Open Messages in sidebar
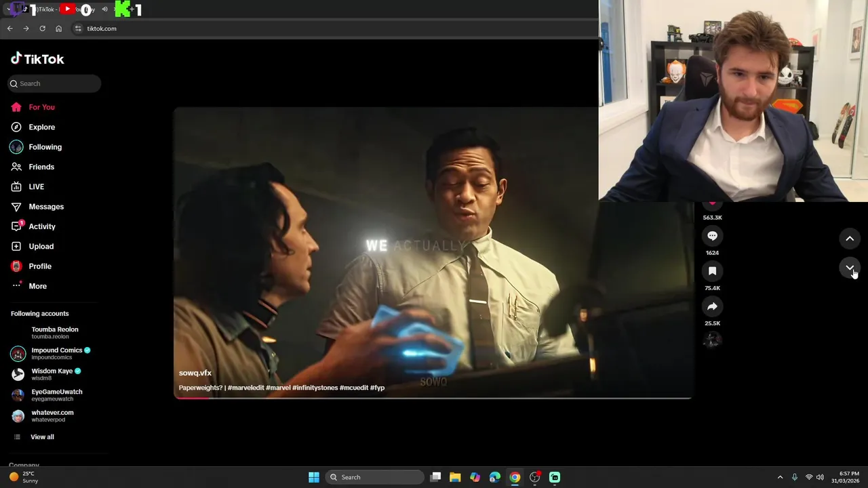Screen dimensions: 868x488 tap(37, 207)
